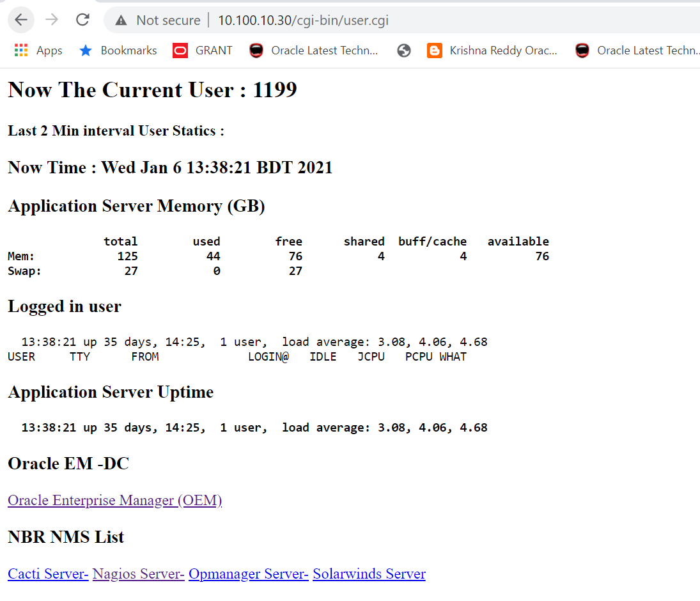Click the Mem: row label

pyautogui.click(x=21, y=256)
